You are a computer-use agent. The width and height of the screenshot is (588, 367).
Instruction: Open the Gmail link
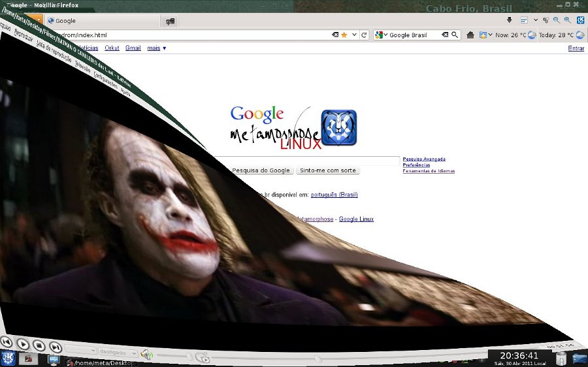point(133,48)
